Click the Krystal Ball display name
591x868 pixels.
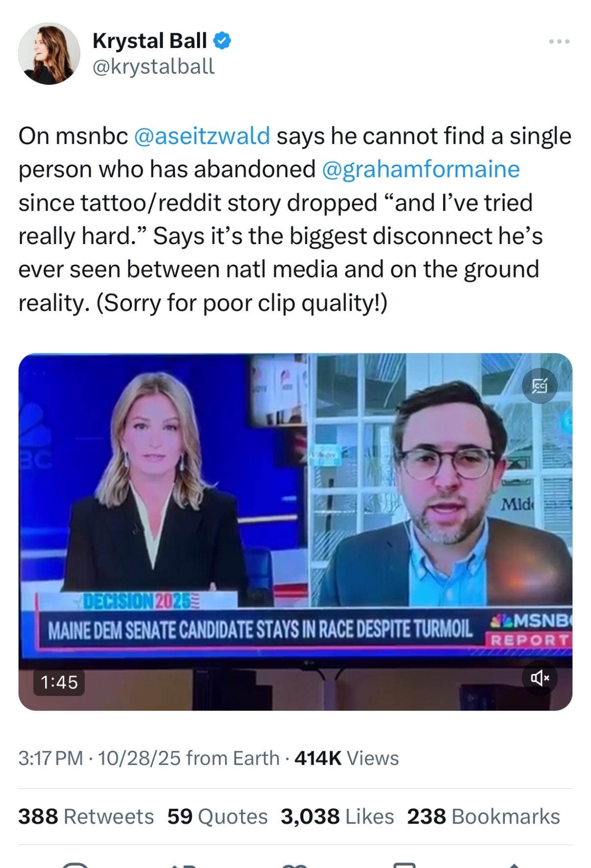coord(149,41)
